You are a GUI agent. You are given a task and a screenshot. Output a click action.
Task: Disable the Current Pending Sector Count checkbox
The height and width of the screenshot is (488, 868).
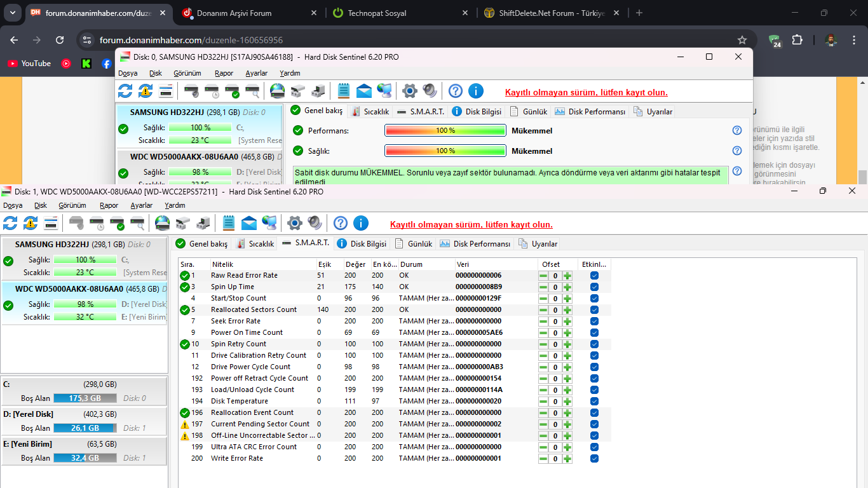coord(594,424)
